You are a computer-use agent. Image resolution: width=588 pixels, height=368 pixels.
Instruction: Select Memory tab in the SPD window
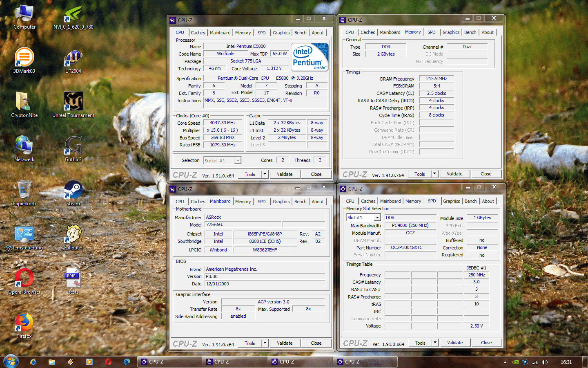413,201
